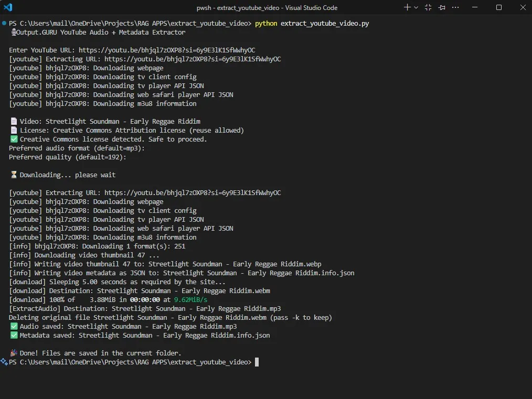Screen dimensions: 532x399
Task: Open the more actions ellipsis menu
Action: 455,7
